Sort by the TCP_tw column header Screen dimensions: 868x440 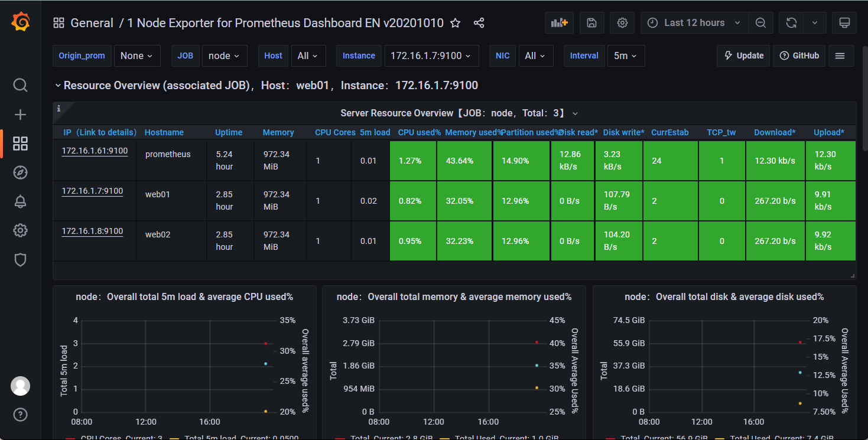[721, 132]
